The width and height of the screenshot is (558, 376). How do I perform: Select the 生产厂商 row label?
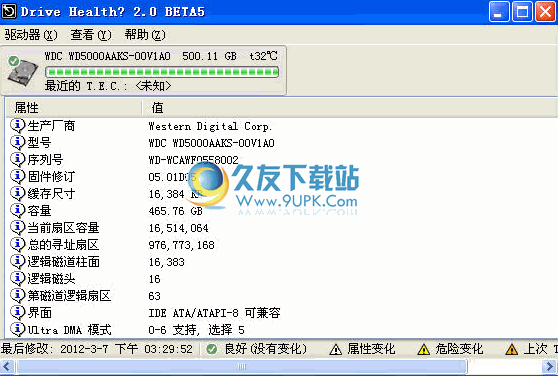point(51,126)
